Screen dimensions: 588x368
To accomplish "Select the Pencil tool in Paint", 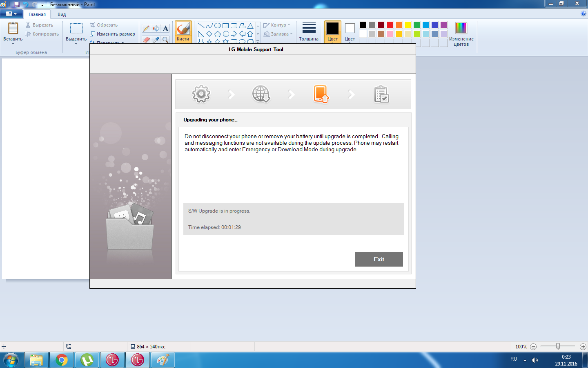I will [x=146, y=28].
